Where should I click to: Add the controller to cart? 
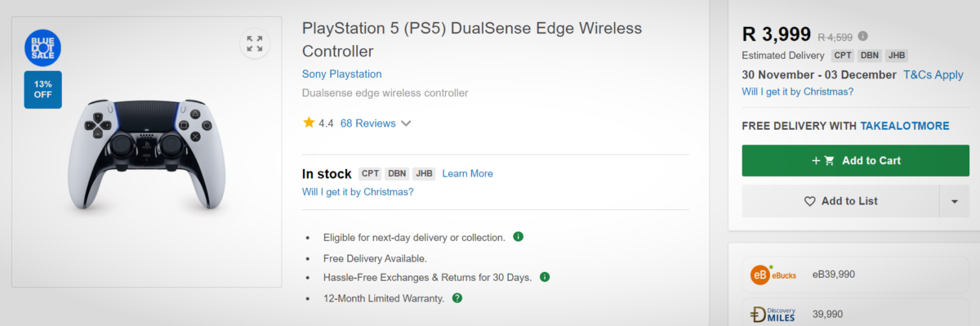click(854, 160)
